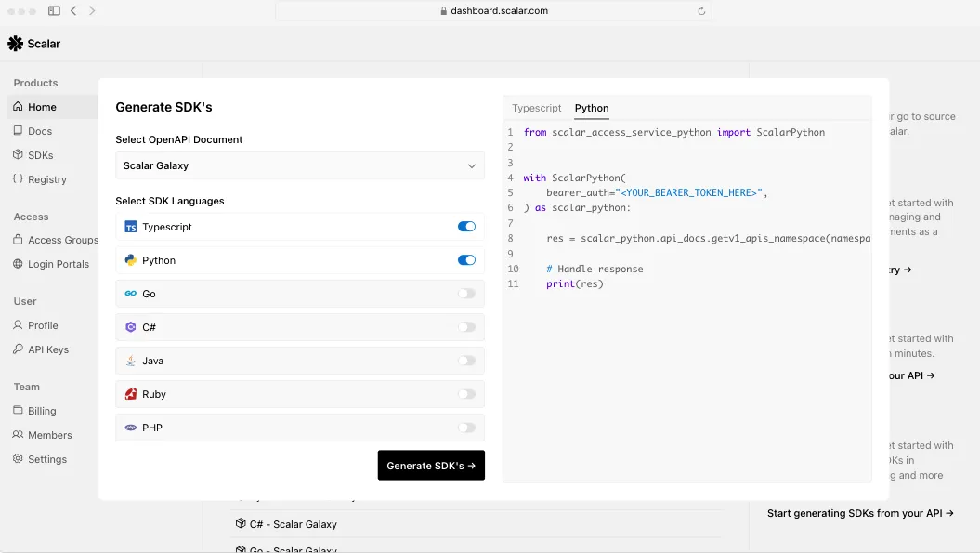Click the dashboard.scalar.com address bar
This screenshot has width=980, height=553.
pyautogui.click(x=493, y=11)
